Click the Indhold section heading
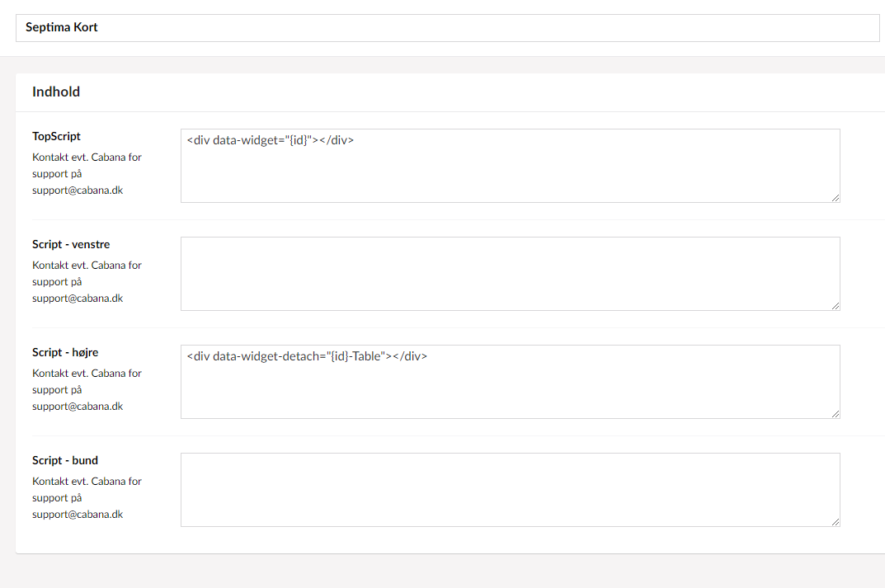This screenshot has width=885, height=588. pos(56,92)
